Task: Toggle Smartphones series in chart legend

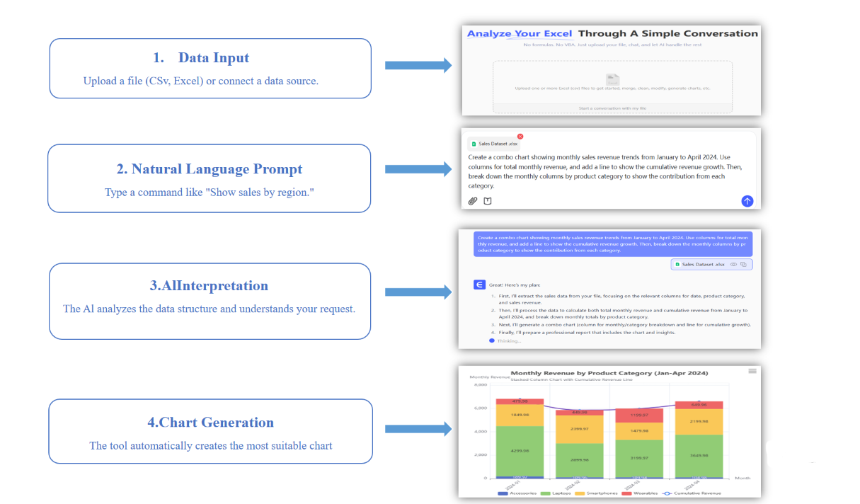Action: (597, 493)
